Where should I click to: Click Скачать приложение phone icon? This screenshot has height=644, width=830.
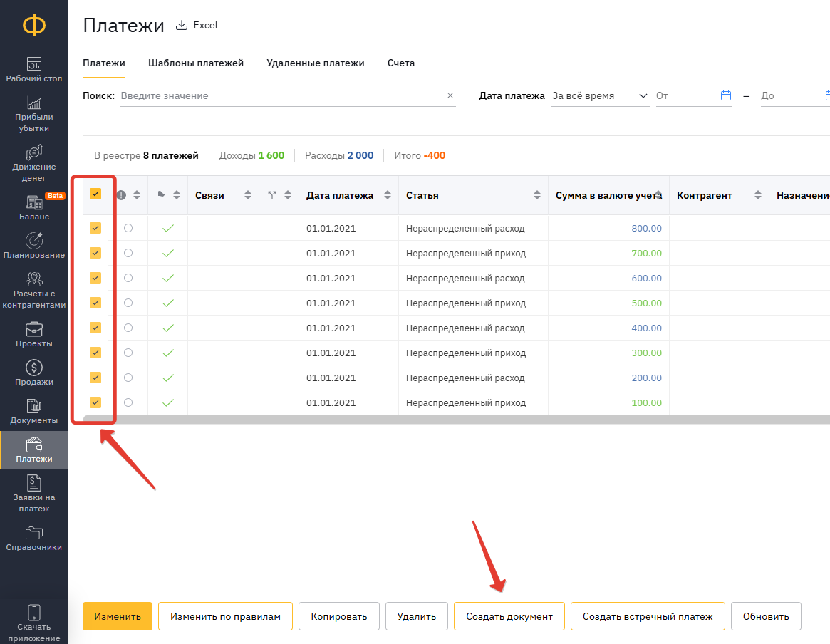click(34, 612)
